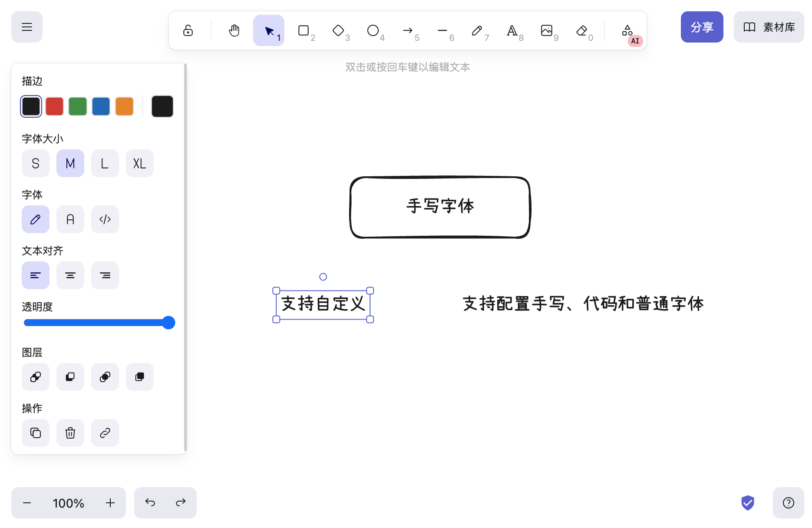Select the code font style
812x528 pixels.
[x=105, y=219]
